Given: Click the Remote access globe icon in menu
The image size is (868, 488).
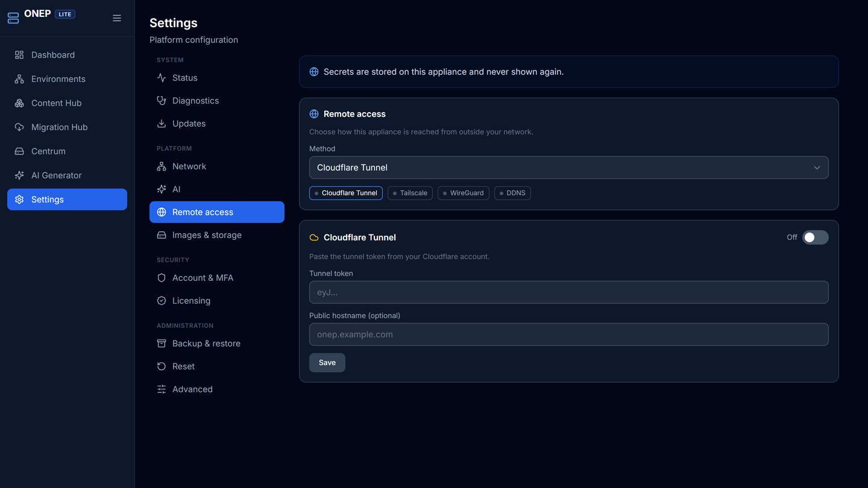Looking at the screenshot, I should [x=162, y=212].
